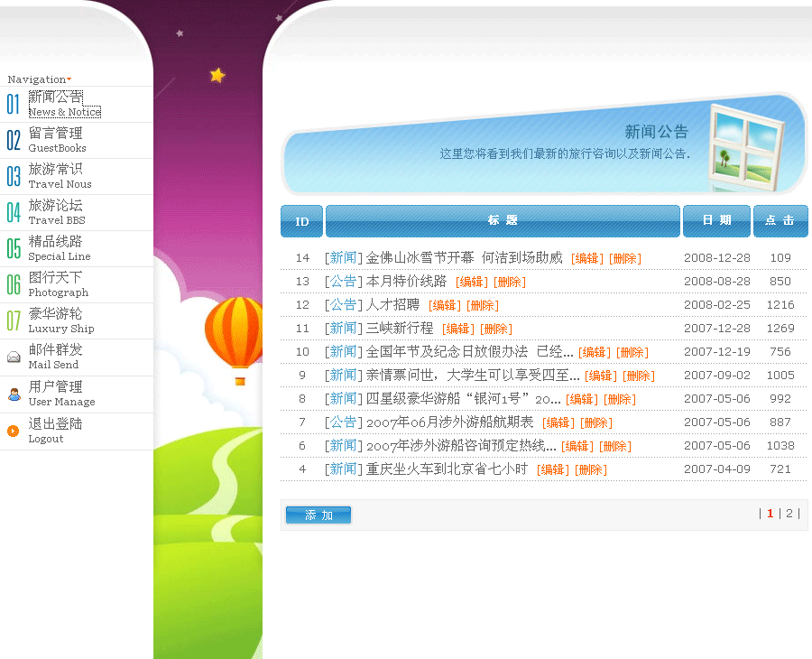Open the title 三峡新行程

point(400,328)
